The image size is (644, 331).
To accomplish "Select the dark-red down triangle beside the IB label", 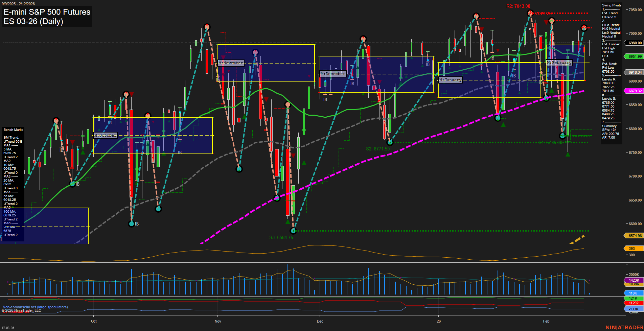I will [433, 60].
